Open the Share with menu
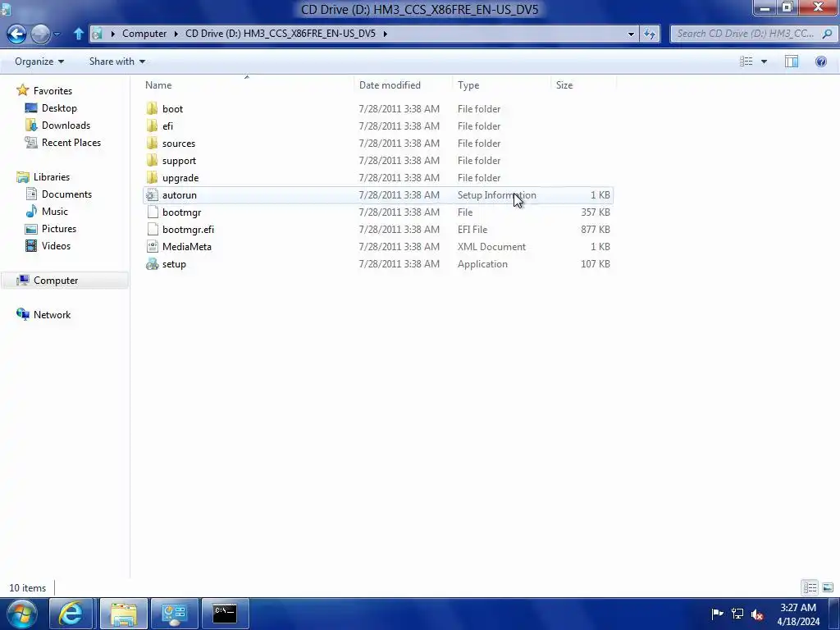The height and width of the screenshot is (630, 840). point(116,62)
